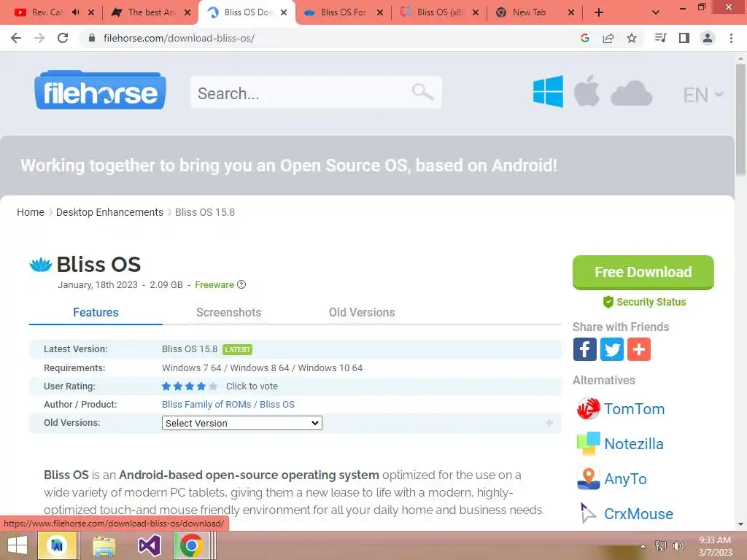The width and height of the screenshot is (747, 560).
Task: Open the EN language dropdown
Action: tap(703, 95)
